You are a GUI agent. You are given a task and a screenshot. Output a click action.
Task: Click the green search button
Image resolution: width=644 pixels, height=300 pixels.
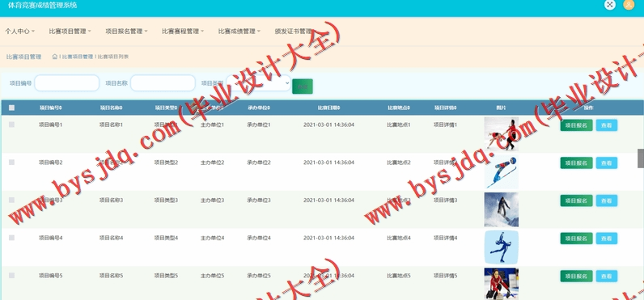(303, 87)
